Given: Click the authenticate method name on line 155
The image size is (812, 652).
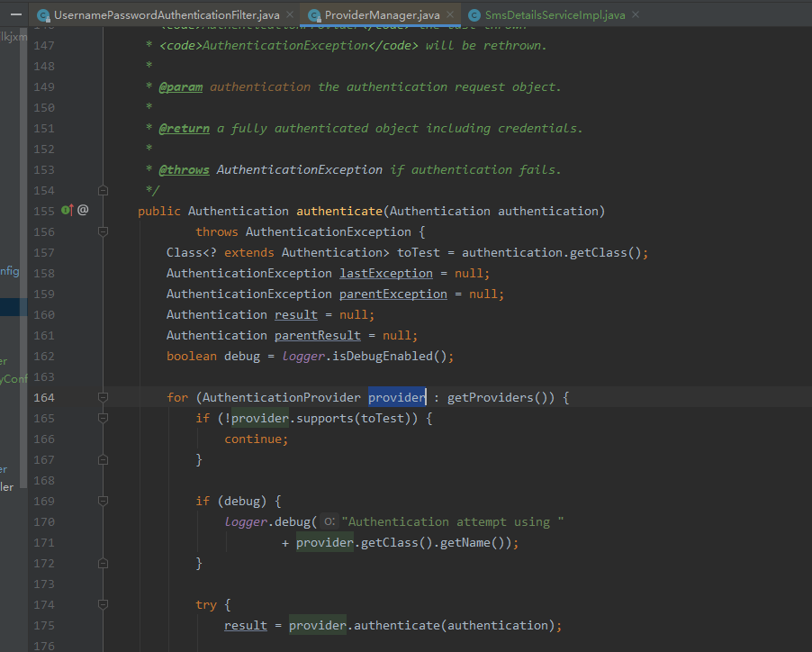Looking at the screenshot, I should (338, 211).
